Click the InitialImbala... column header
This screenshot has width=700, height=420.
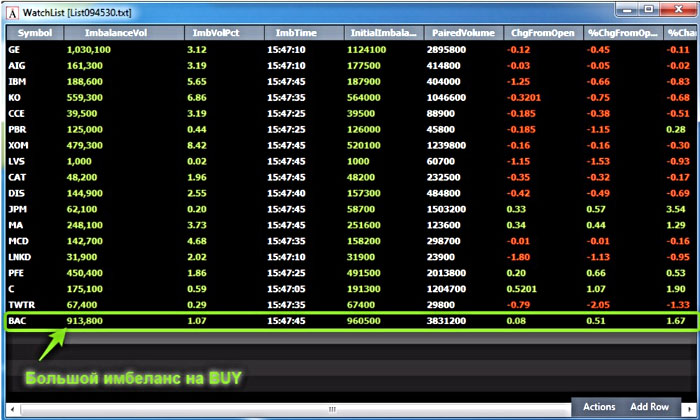point(383,33)
